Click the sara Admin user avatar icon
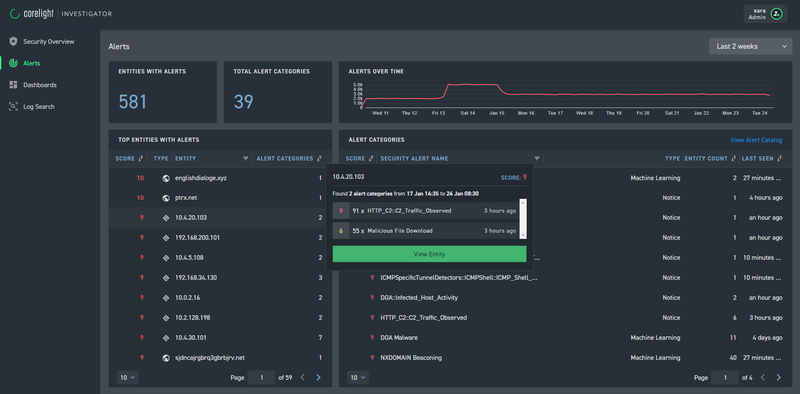The height and width of the screenshot is (394, 800). pos(777,14)
